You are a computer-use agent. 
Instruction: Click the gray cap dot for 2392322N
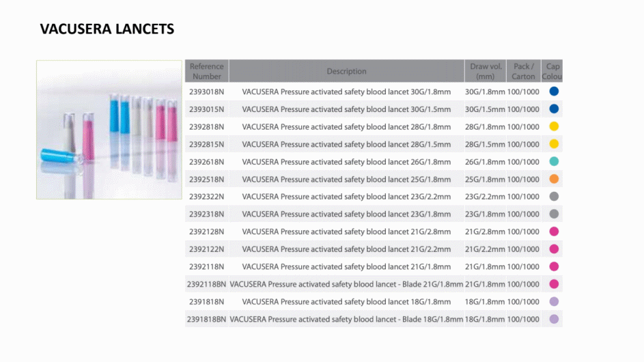pos(554,197)
